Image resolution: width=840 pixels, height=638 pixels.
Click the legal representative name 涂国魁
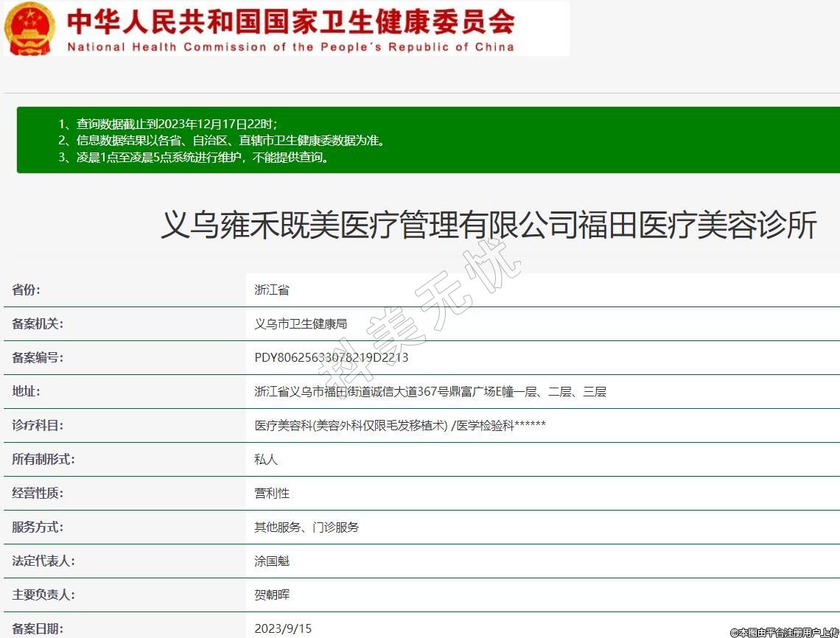pyautogui.click(x=272, y=561)
